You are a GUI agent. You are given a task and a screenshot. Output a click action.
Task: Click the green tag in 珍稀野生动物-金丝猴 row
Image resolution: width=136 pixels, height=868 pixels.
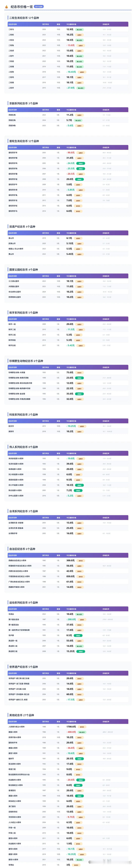(79, 394)
